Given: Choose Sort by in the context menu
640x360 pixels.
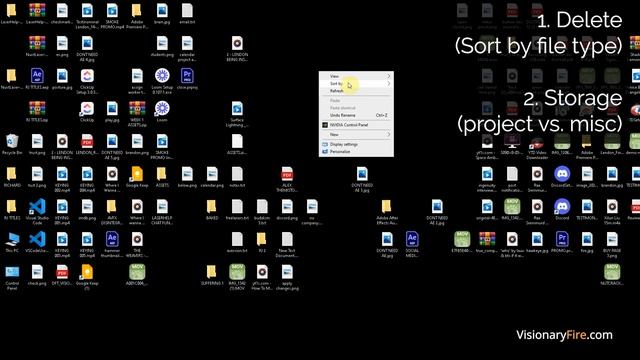Looking at the screenshot, I should click(356, 83).
